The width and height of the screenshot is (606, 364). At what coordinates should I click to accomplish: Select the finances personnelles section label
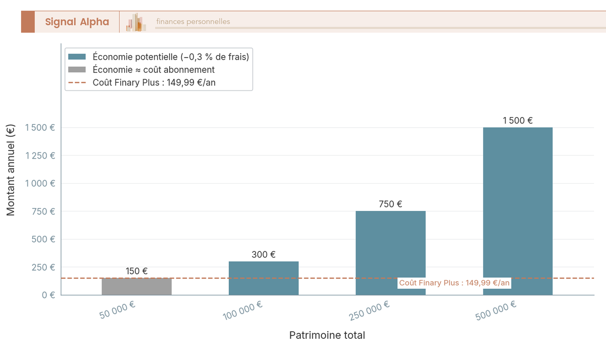[193, 22]
